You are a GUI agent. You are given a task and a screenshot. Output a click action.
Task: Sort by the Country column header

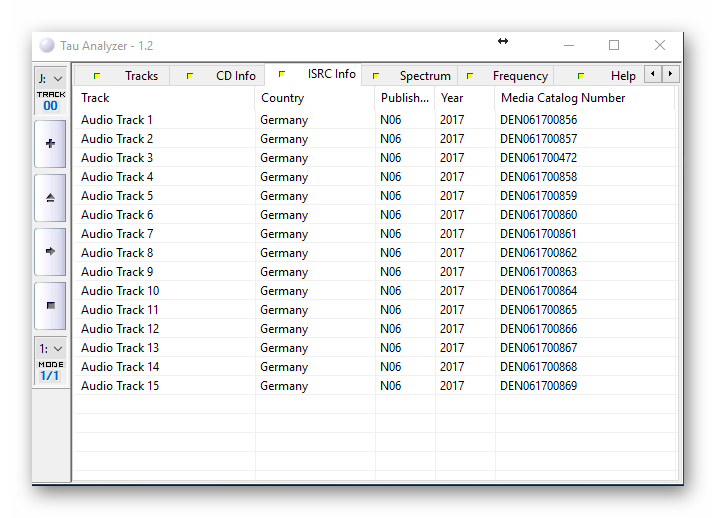click(x=282, y=98)
